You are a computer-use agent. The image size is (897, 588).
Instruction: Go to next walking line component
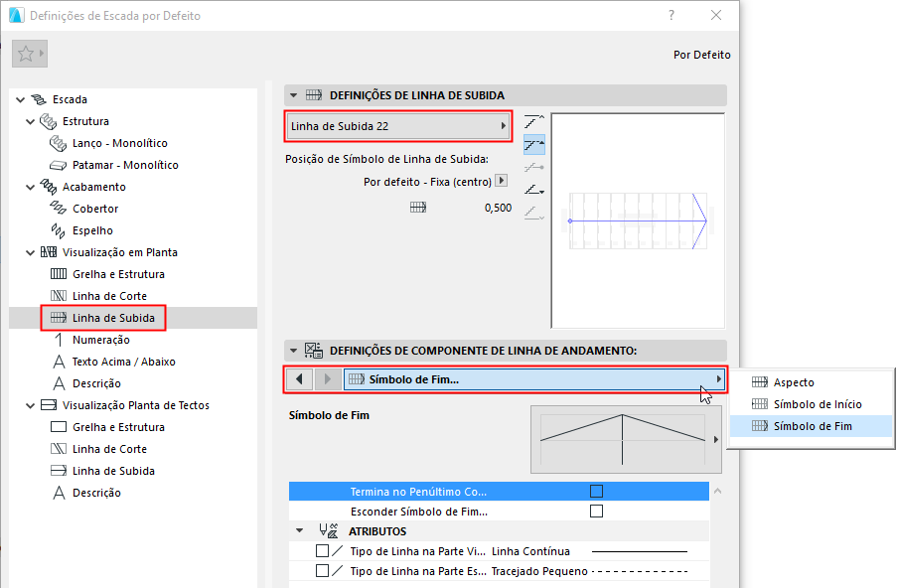click(x=328, y=378)
